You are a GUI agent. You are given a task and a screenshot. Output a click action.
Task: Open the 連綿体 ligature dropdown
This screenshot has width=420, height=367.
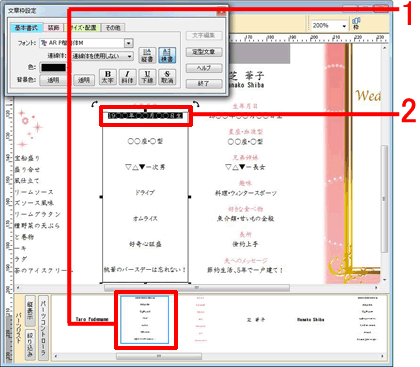[x=129, y=56]
